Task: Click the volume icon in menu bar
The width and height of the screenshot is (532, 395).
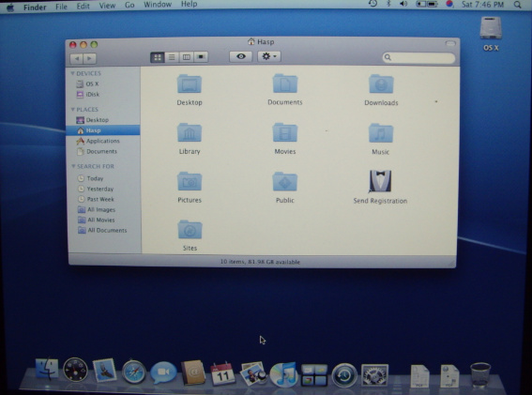Action: pyautogui.click(x=403, y=4)
